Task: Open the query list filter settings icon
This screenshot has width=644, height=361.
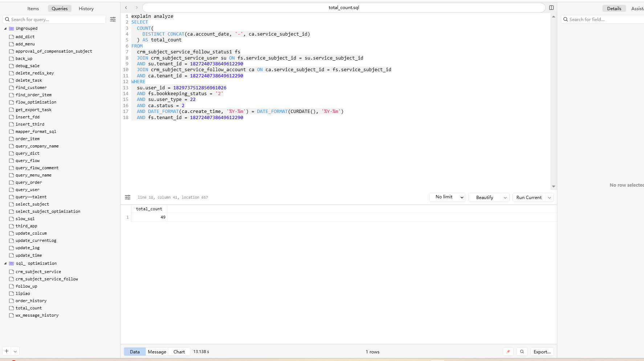Action: click(x=113, y=19)
